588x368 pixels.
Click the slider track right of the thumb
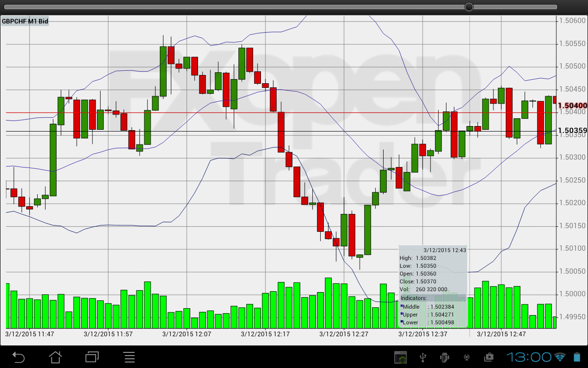[515, 7]
